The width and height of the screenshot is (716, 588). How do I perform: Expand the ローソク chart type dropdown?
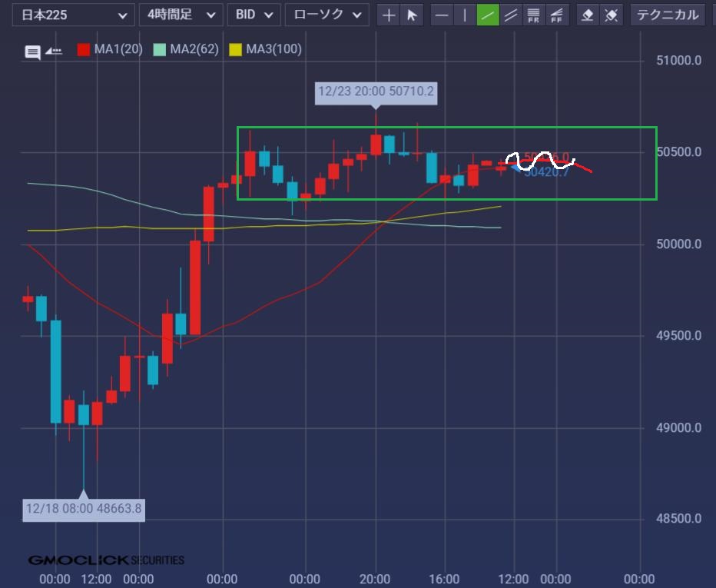(327, 15)
